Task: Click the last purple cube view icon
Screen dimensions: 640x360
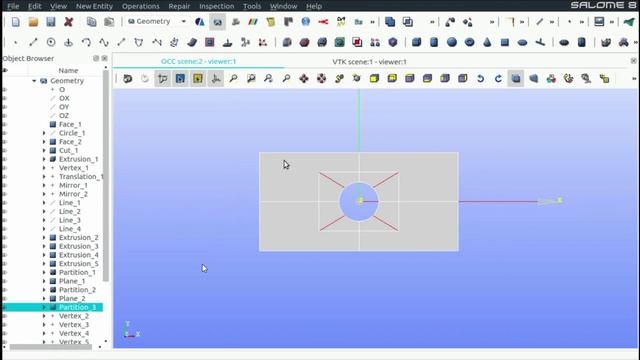Action: 462,78
